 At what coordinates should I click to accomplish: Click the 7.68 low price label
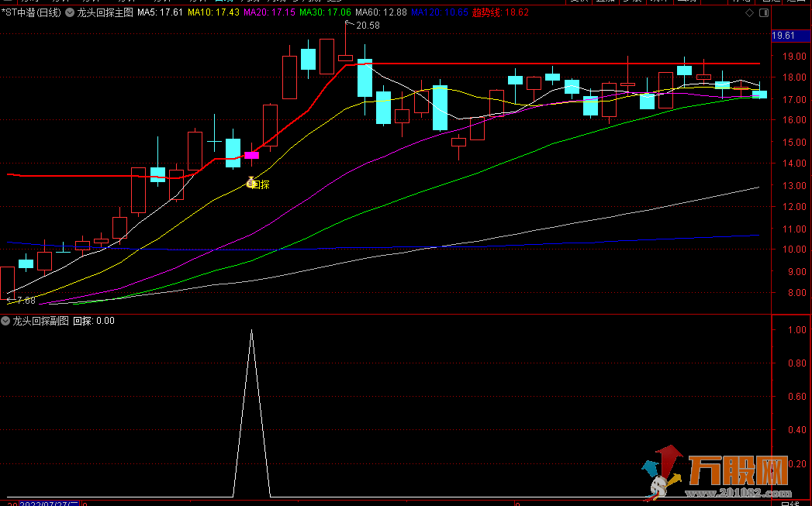[x=26, y=300]
